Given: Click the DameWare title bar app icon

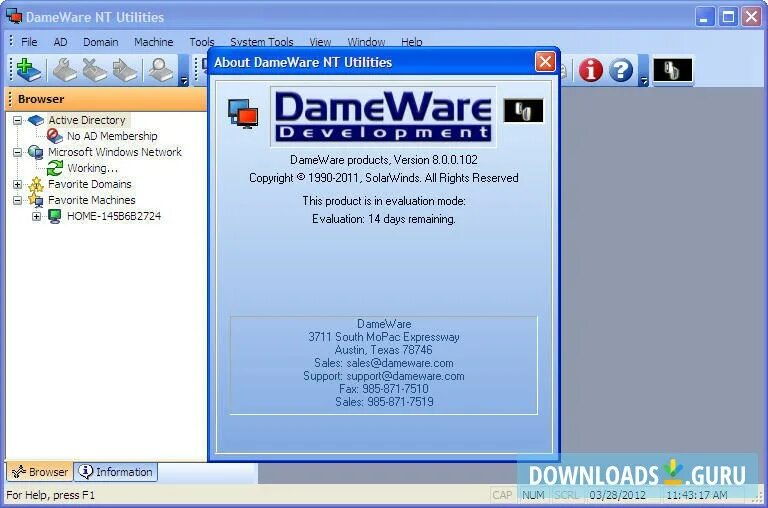Looking at the screenshot, I should click(14, 16).
